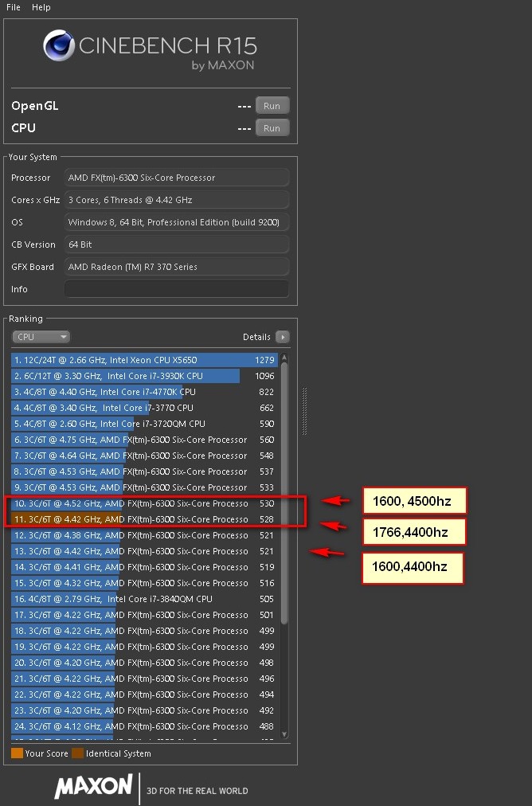Select rank 9 entry scoring 533
532x806 pixels.
[x=144, y=487]
